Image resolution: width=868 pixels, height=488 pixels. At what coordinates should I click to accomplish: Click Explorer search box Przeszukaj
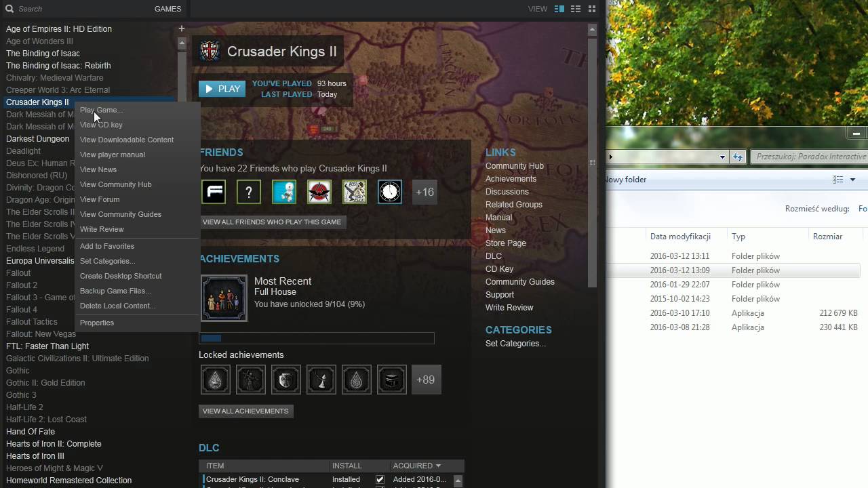pyautogui.click(x=809, y=157)
